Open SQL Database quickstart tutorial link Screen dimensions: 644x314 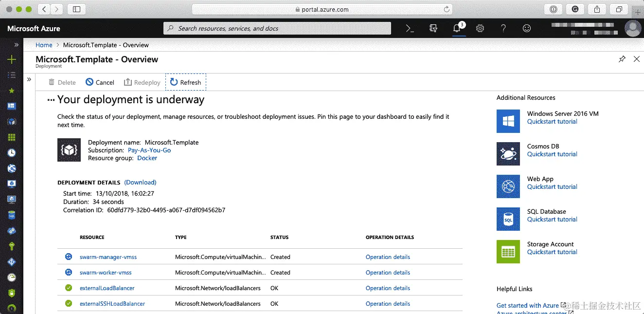[552, 220]
